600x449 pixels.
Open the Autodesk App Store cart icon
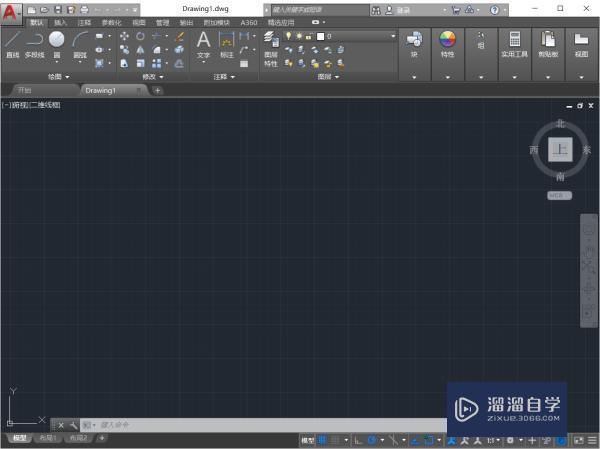click(x=455, y=10)
